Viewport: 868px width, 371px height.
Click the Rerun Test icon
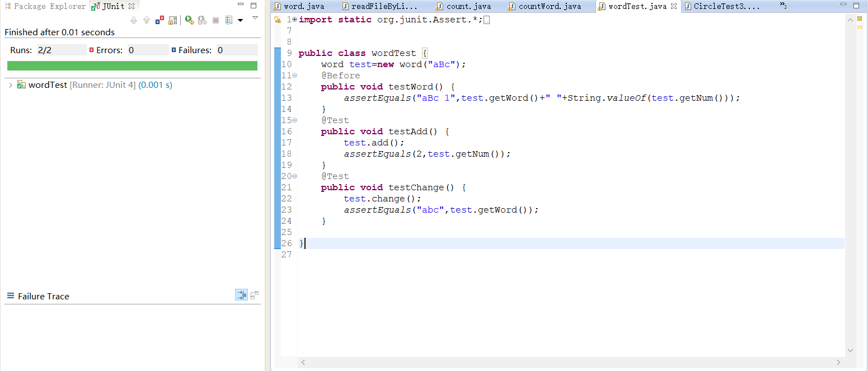click(190, 20)
